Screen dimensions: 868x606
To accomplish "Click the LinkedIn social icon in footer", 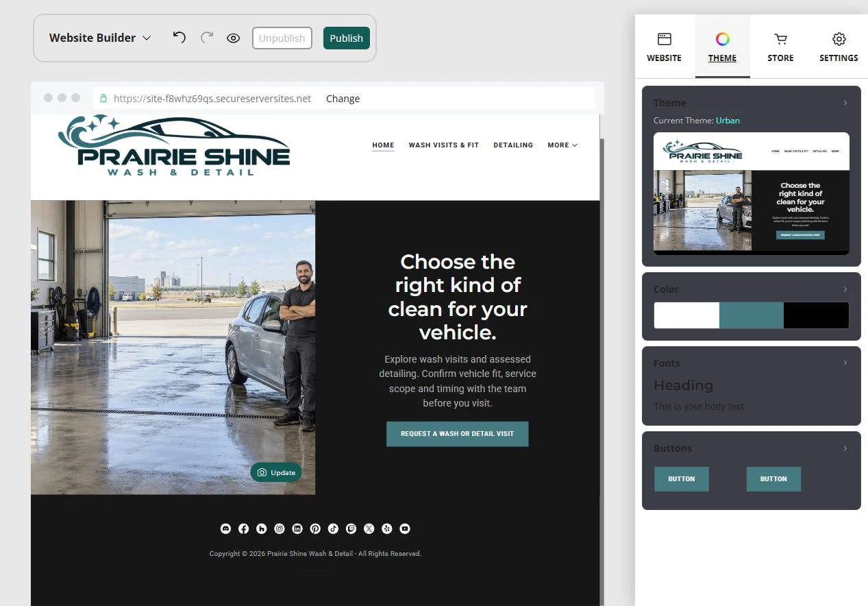I will coord(297,529).
